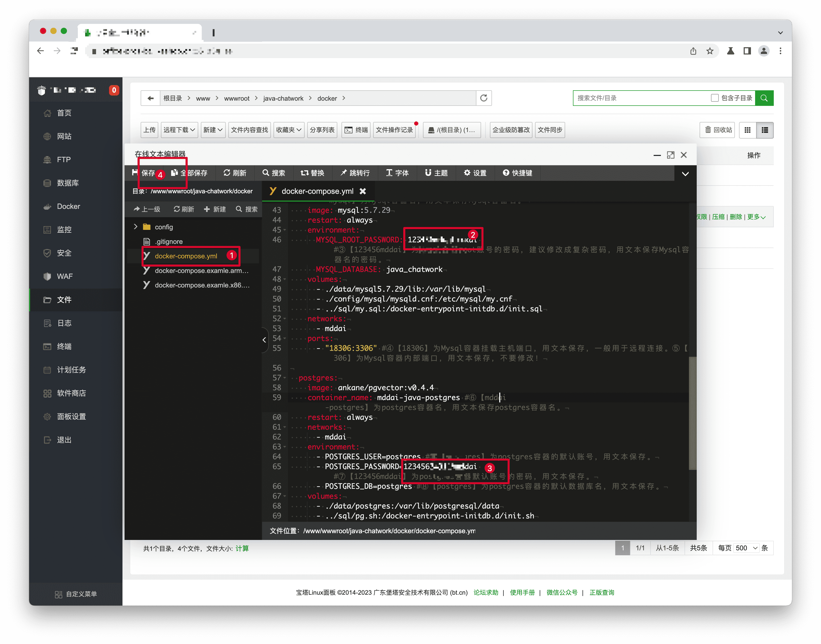The width and height of the screenshot is (821, 644).
Task: Close the docker-compose.yml tab
Action: tap(362, 191)
